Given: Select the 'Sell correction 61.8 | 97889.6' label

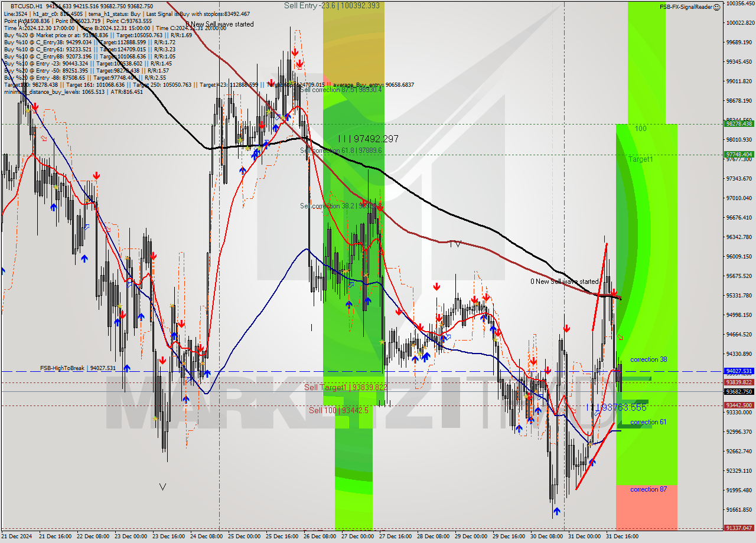Looking at the screenshot, I should click(x=341, y=151).
